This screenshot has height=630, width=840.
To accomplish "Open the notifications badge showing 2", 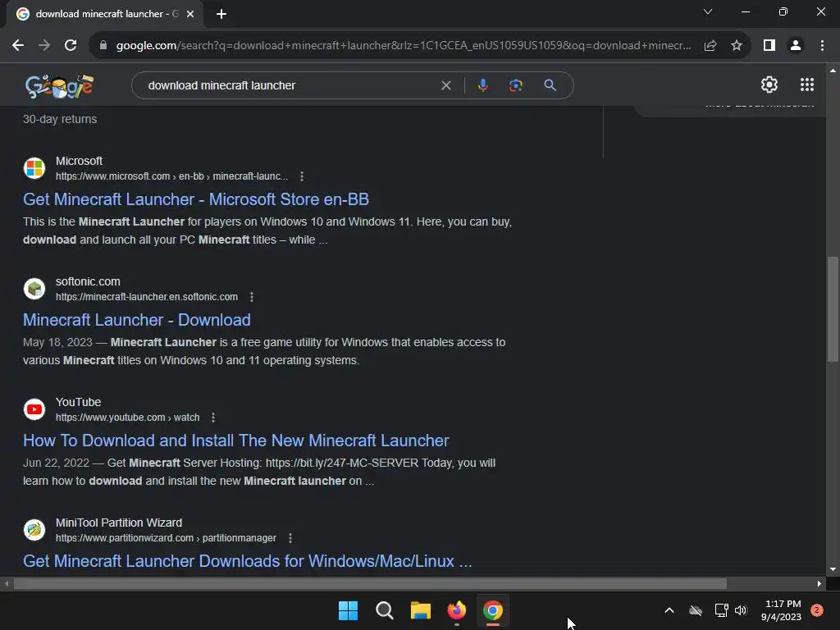I will point(817,609).
